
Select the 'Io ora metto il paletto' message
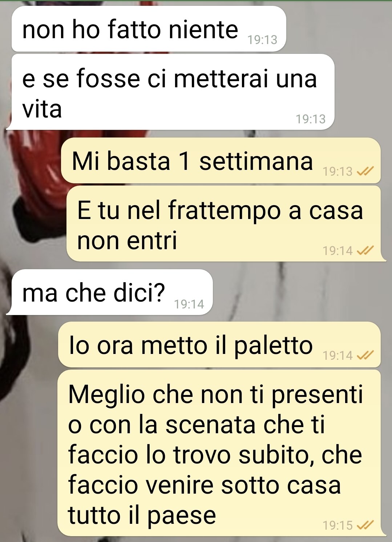coord(219,344)
